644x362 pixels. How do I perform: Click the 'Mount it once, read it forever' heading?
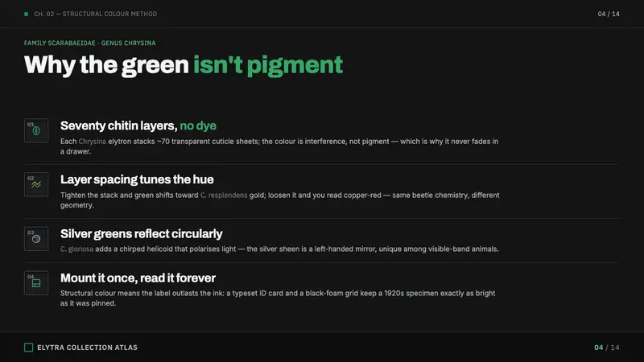pos(138,278)
